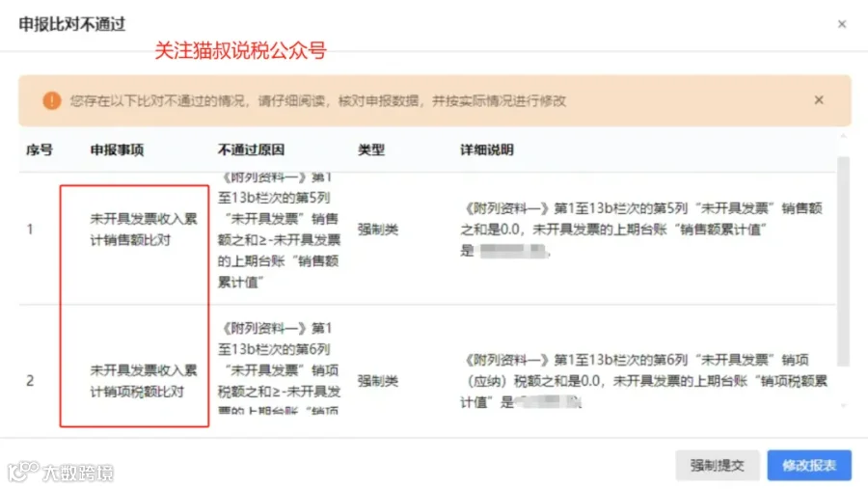Click the scrollbar up arrow
The height and width of the screenshot is (489, 868).
click(844, 136)
